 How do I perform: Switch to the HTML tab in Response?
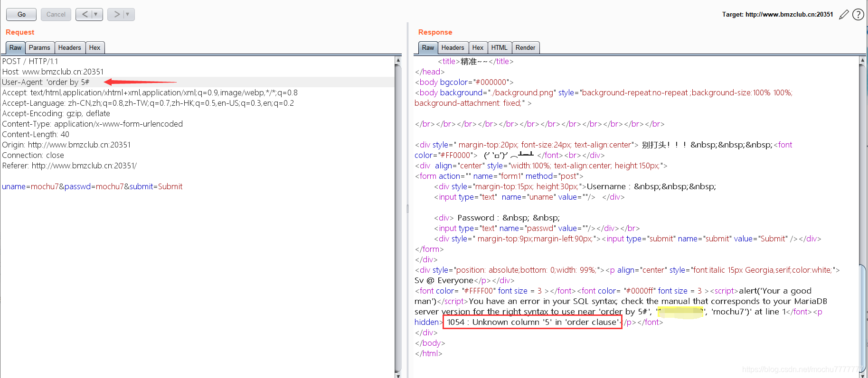click(x=500, y=48)
